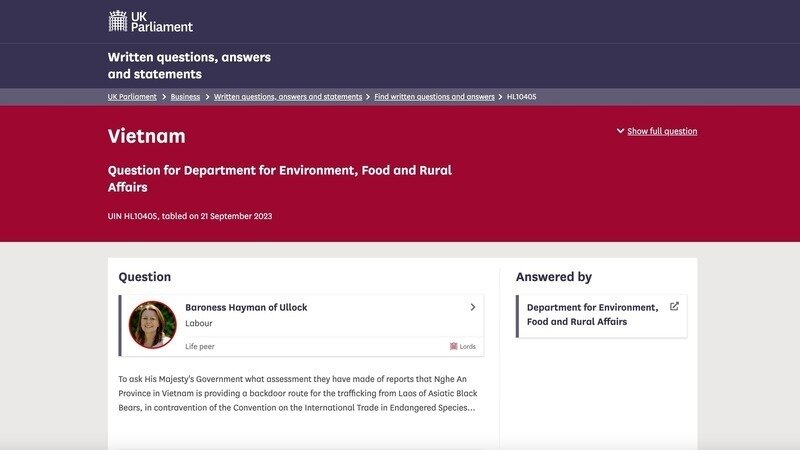Click the 'Life peer' label in member card
Viewport: 800px width, 450px height.
pos(200,346)
